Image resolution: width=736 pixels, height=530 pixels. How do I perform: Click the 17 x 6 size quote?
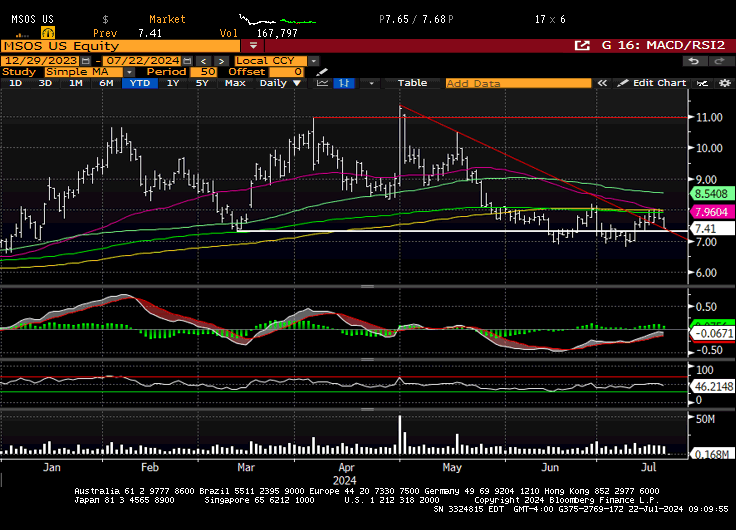coord(550,19)
